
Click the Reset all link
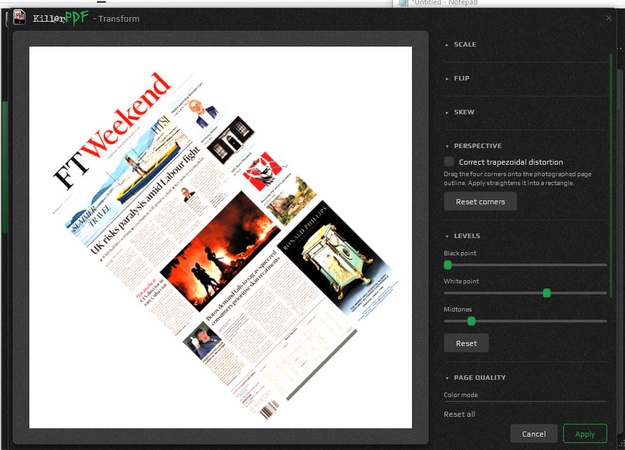click(459, 414)
